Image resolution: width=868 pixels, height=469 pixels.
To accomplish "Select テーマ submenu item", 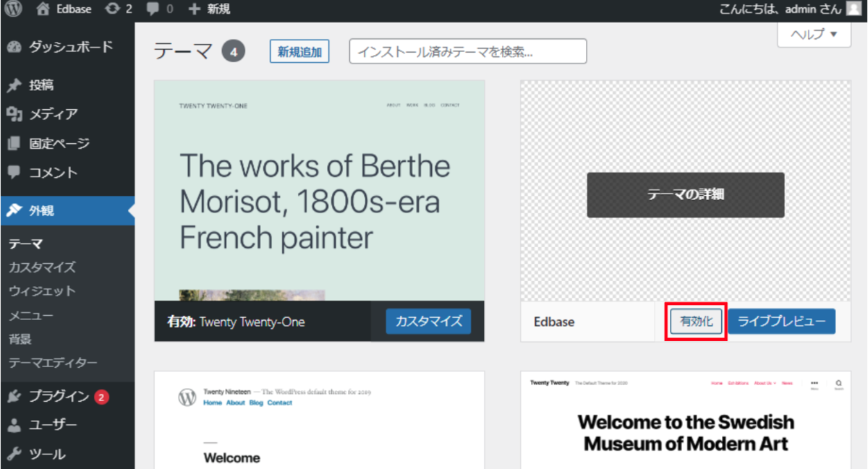I will 25,244.
